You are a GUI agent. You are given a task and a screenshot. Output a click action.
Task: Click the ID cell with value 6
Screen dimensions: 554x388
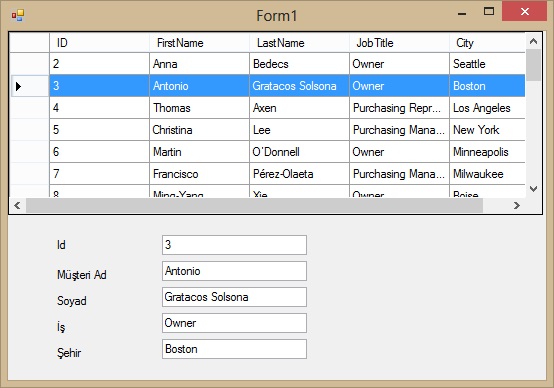tap(99, 152)
